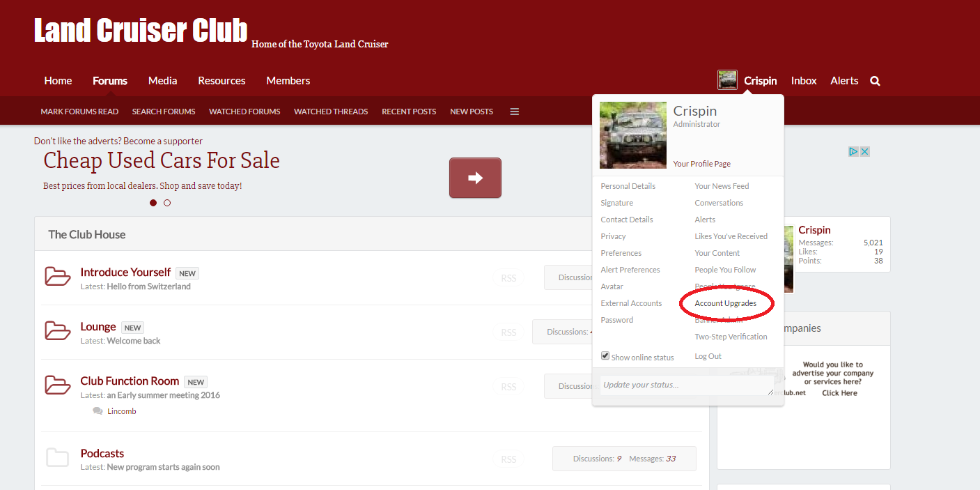This screenshot has width=980, height=490.
Task: Open the Inbox in the navigation bar
Action: pos(804,81)
